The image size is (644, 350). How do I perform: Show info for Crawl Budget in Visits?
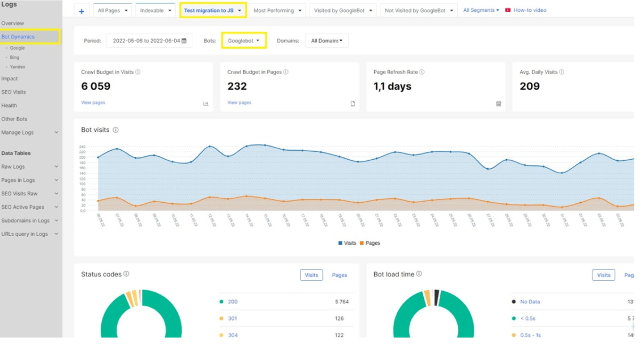138,72
